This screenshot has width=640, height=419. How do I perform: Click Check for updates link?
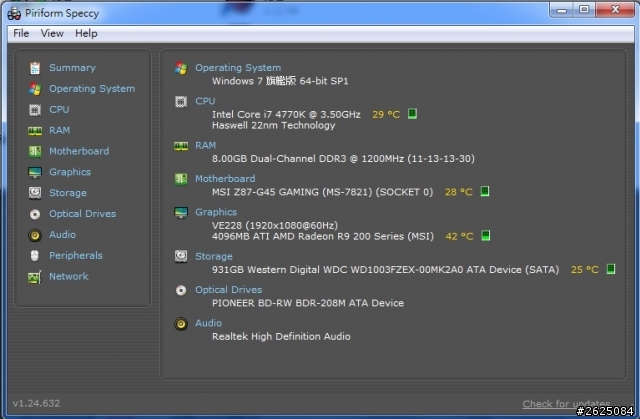[x=566, y=404]
